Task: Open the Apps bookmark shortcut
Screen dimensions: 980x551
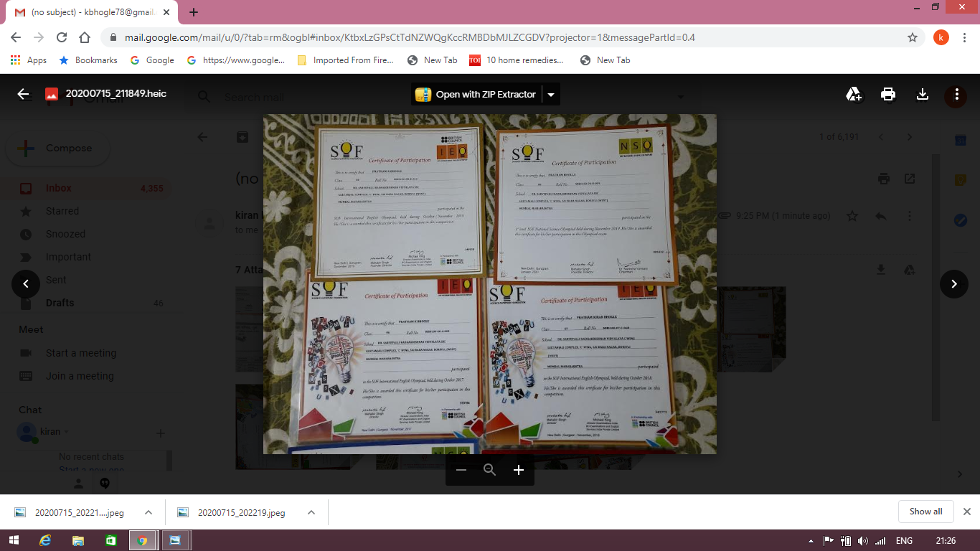Action: pos(29,60)
